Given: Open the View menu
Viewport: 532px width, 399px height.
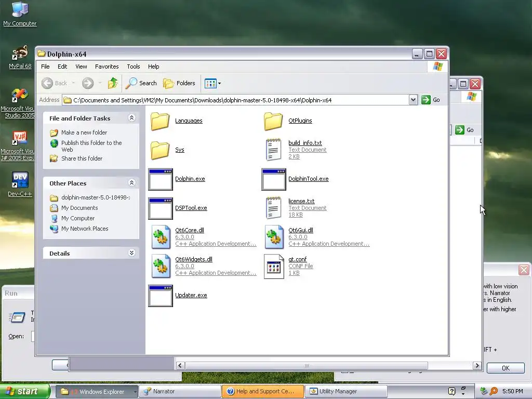Looking at the screenshot, I should coord(81,66).
